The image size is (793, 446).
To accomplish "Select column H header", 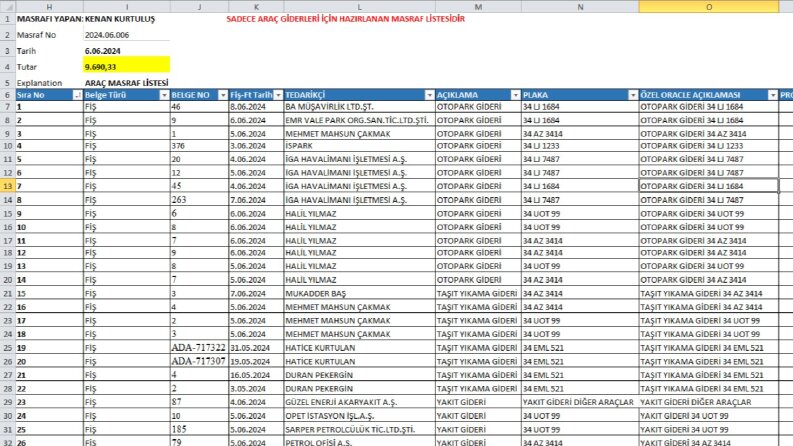I will [49, 7].
